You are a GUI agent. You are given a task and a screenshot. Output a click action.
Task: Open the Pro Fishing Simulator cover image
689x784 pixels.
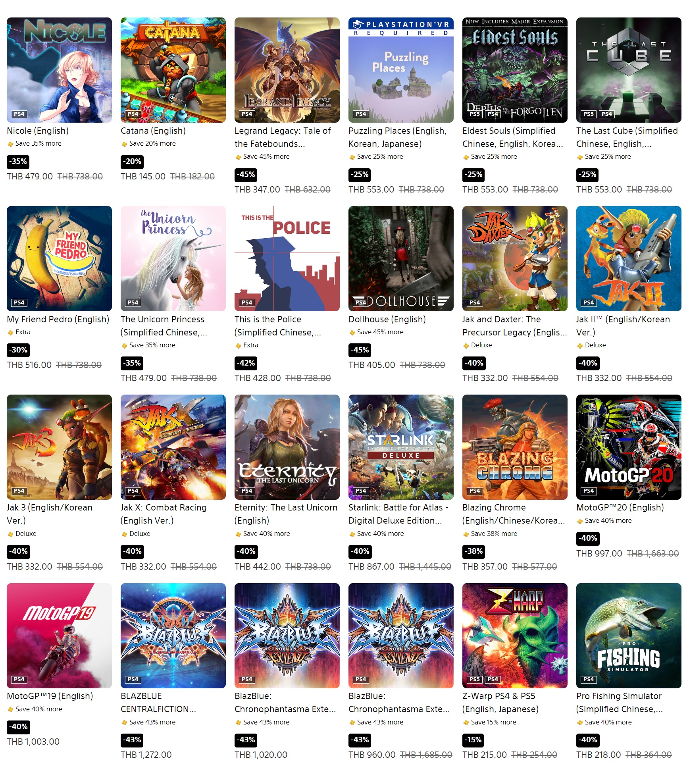(629, 636)
